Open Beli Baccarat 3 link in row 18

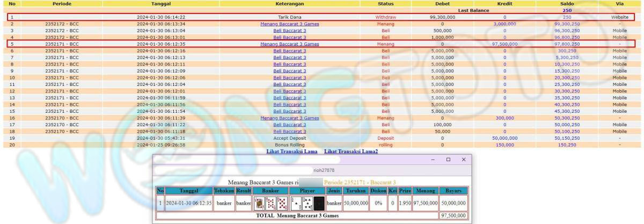coord(289,132)
